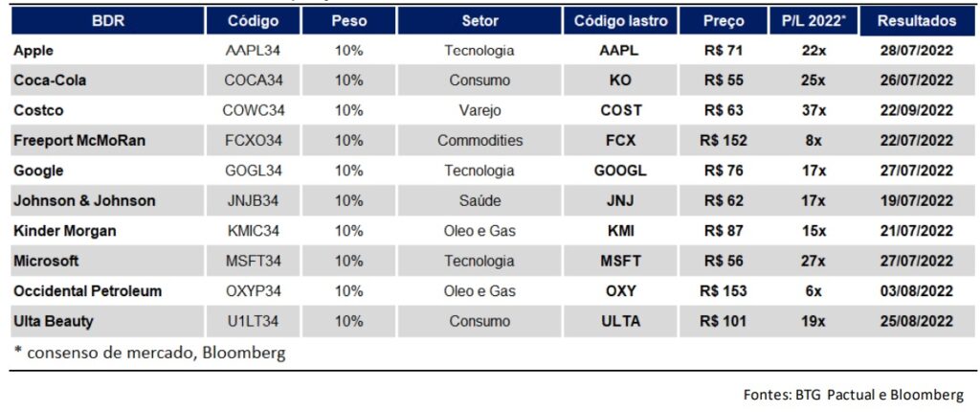The image size is (980, 412).
Task: Click the Setor column header
Action: (479, 20)
